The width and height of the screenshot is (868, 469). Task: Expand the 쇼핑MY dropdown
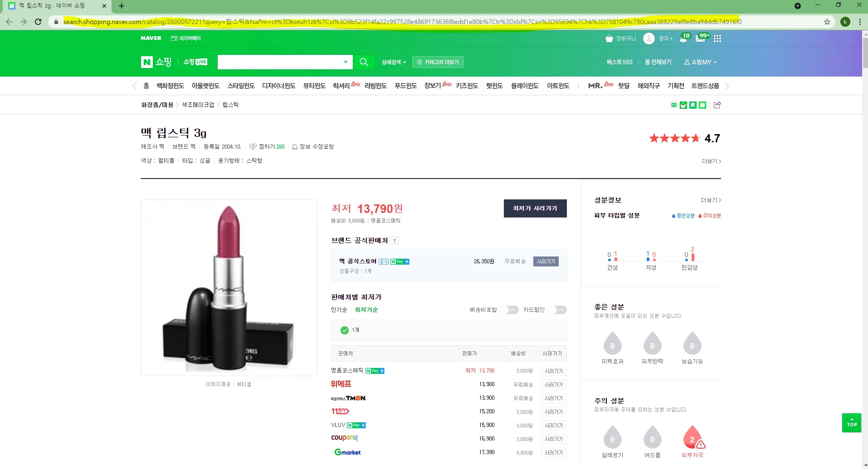click(700, 62)
